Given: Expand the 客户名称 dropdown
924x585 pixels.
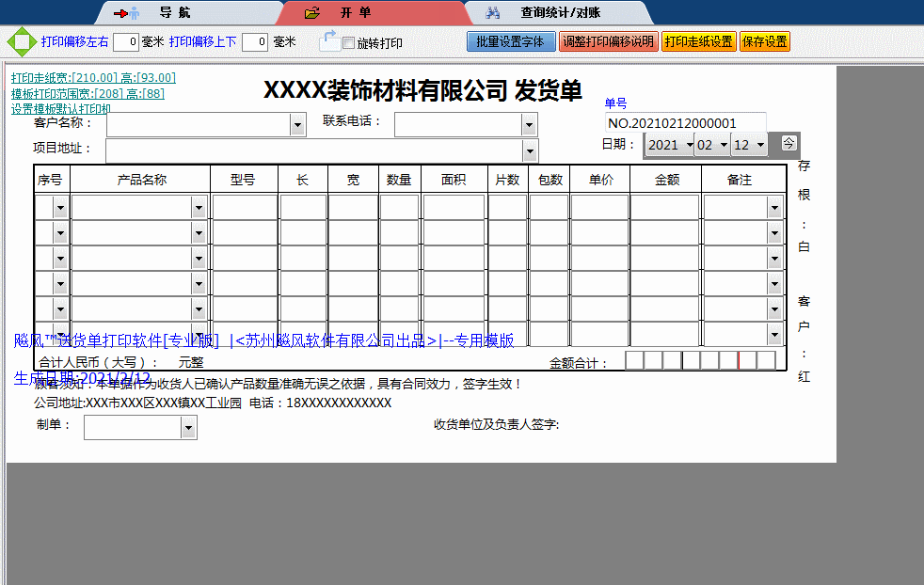Looking at the screenshot, I should click(x=297, y=125).
